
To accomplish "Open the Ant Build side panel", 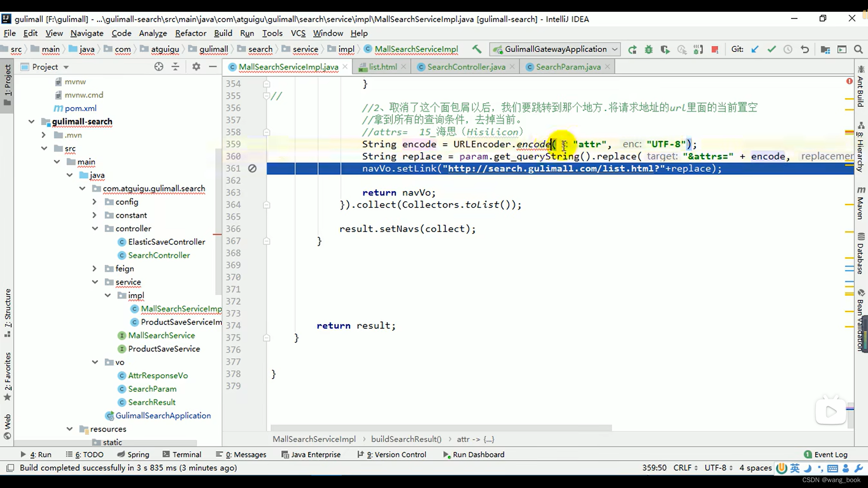I will pos(861,86).
